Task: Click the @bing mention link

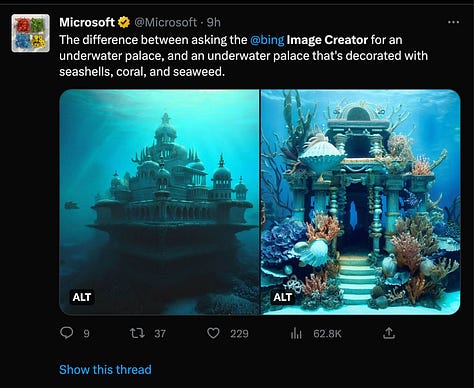Action: [267, 40]
